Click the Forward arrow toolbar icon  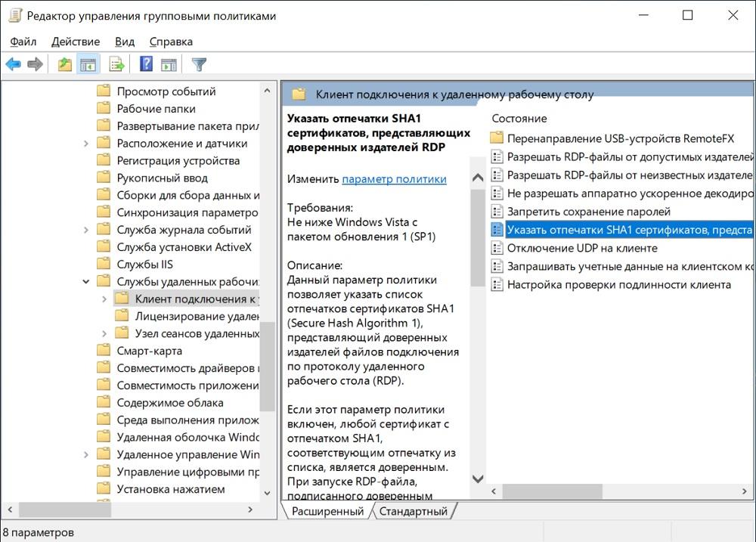click(35, 64)
